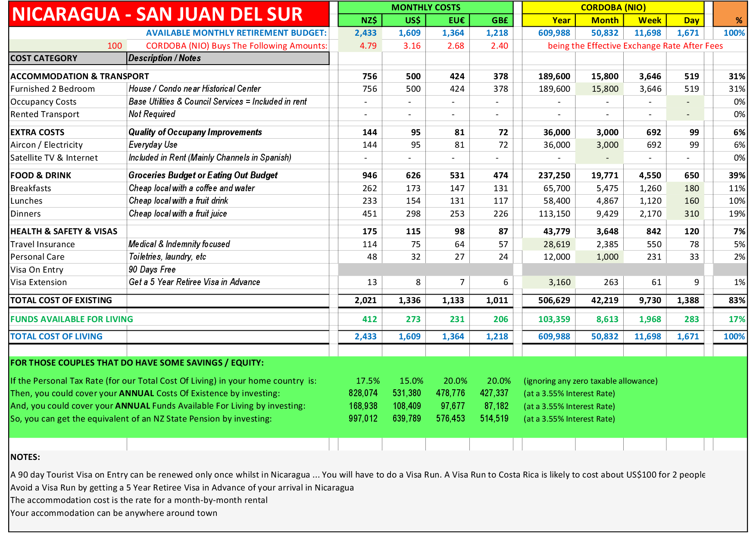Screen dimensions: 756x534
Task: Select the FUNDS AVAILABLE FOR LIVING label
Action: [72, 319]
